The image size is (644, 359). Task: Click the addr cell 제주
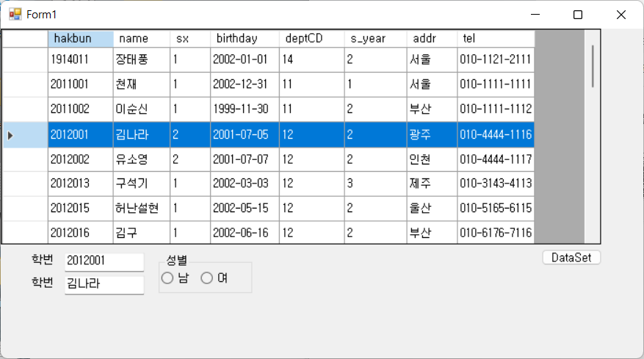point(432,184)
